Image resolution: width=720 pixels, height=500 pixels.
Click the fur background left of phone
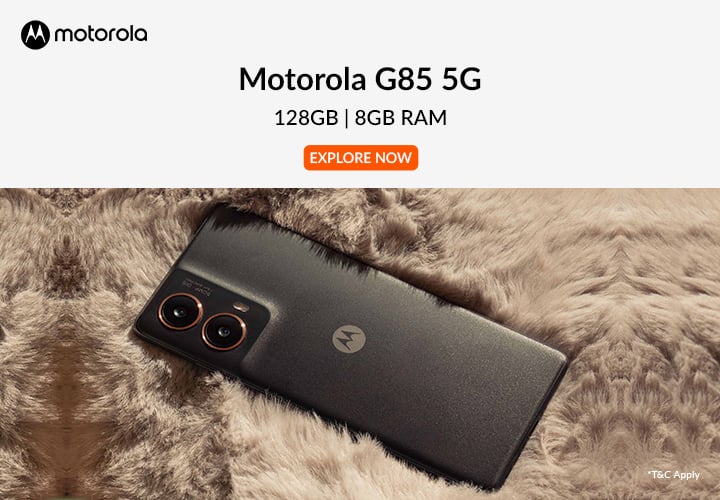tap(69, 344)
